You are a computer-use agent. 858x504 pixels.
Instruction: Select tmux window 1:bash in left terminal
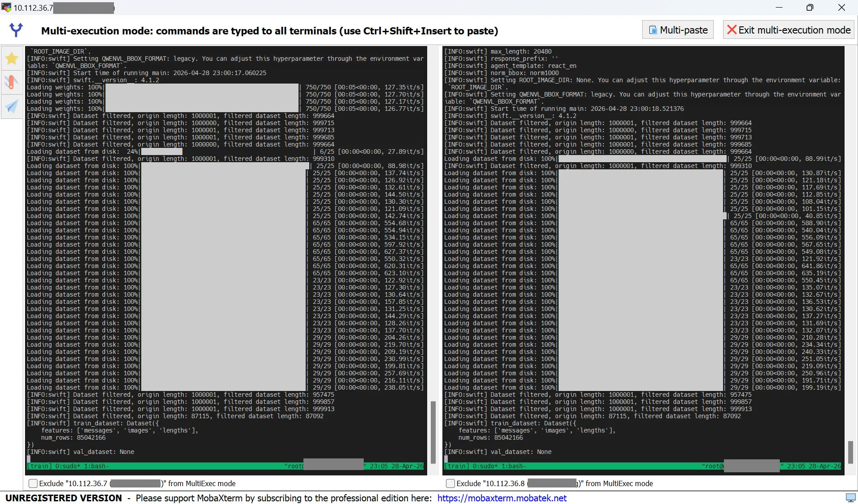coord(96,466)
